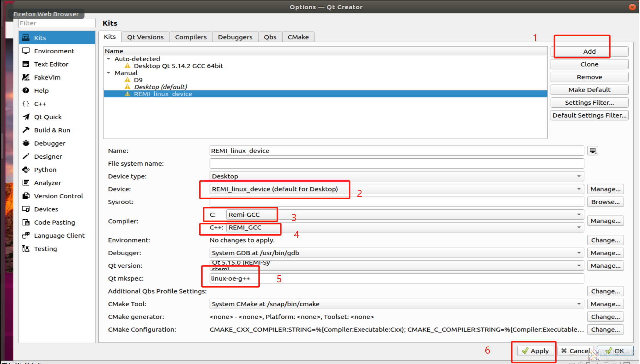
Task: Click the Remove button
Action: coord(590,77)
